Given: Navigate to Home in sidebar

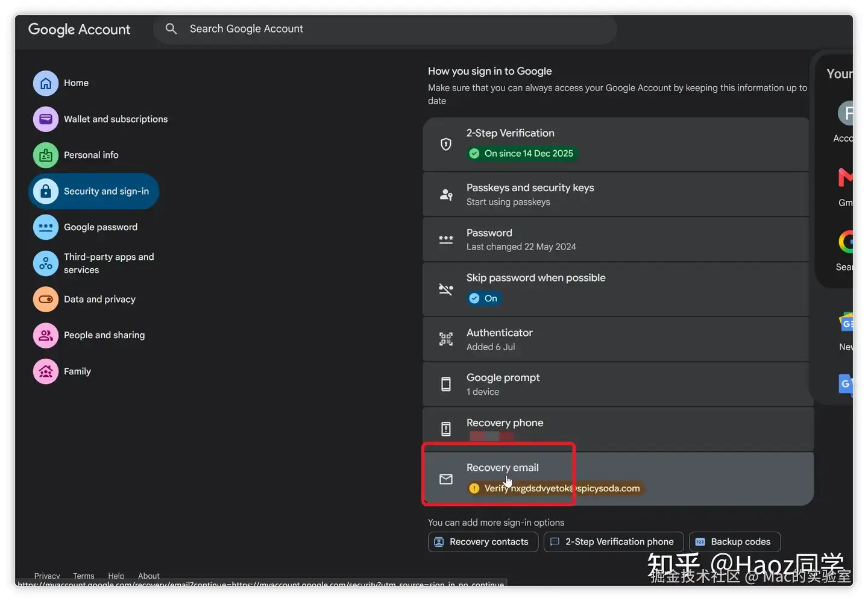Looking at the screenshot, I should point(76,83).
